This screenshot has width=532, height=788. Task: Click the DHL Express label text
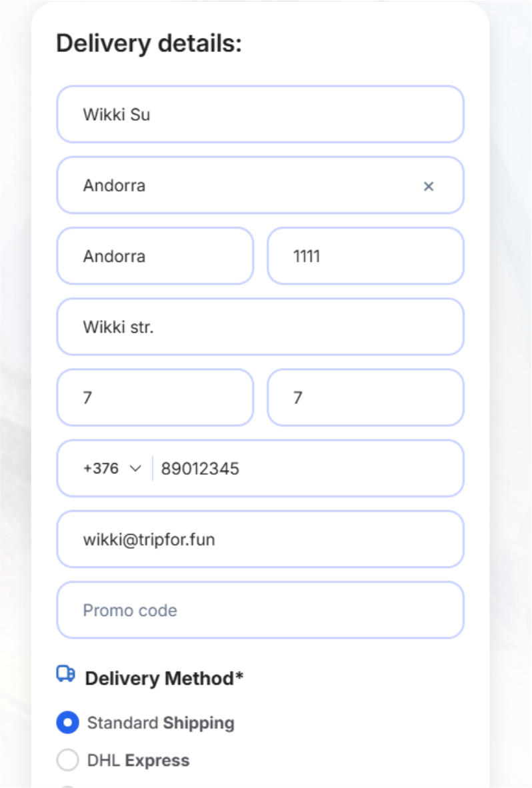click(x=138, y=760)
